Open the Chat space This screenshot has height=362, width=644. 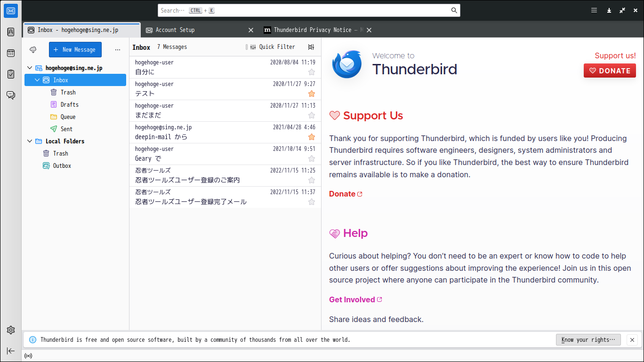(11, 95)
